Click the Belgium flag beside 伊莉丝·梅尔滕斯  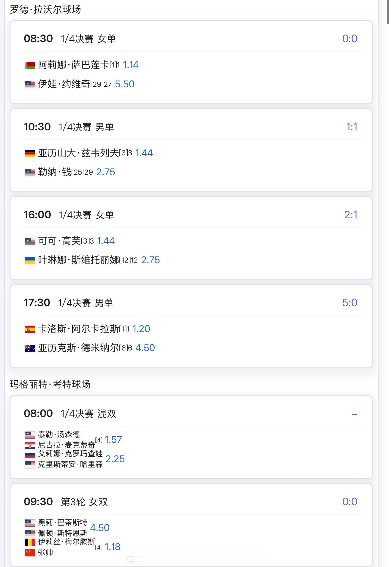pos(30,542)
